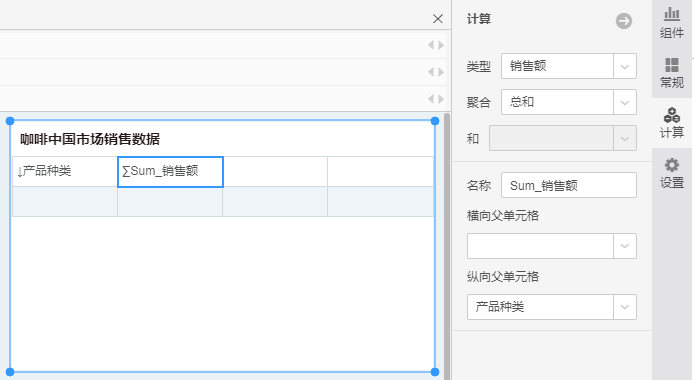Open the 聚合 dropdown showing 总和
Image resolution: width=694 pixels, height=380 pixels.
pos(569,102)
